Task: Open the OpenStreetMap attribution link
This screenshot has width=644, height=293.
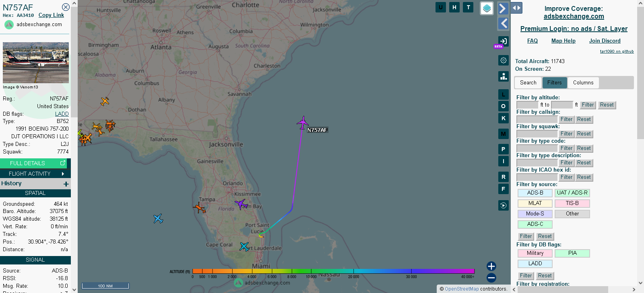Action: (x=462, y=289)
